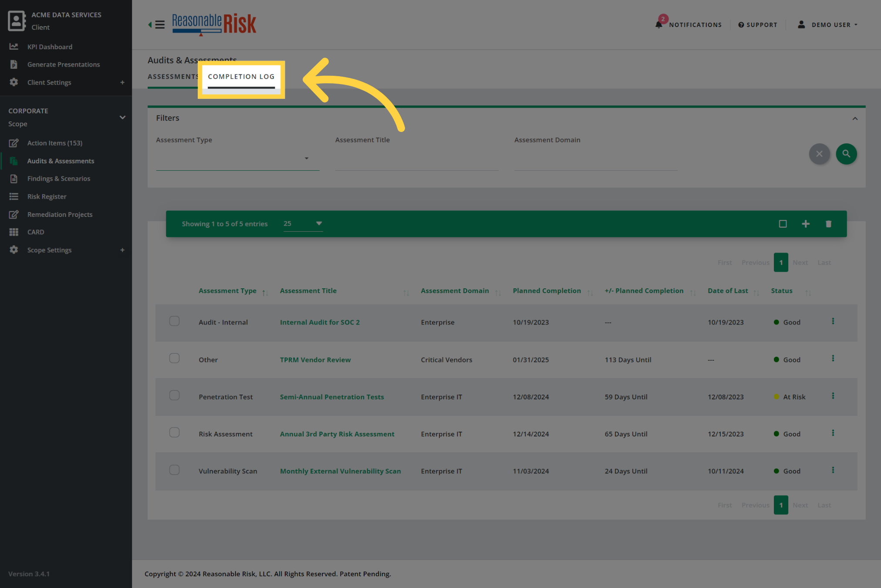Click the Findings & Scenarios document icon

click(x=14, y=179)
